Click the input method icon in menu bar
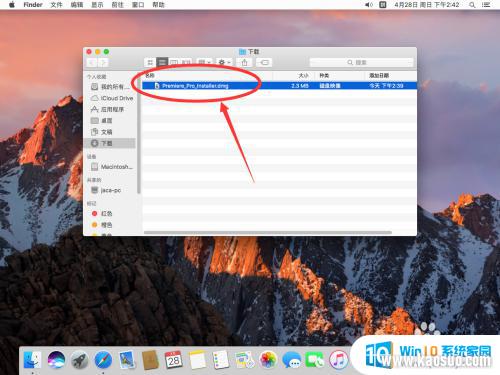Screen dimensions: 500x375 pos(383,5)
